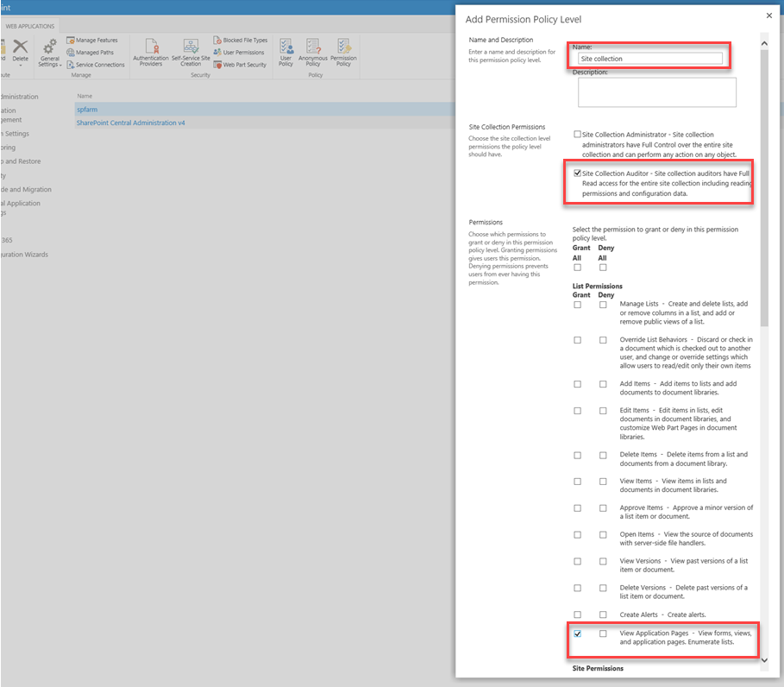Grant the Edit Items permission
This screenshot has height=687, width=784.
[578, 411]
